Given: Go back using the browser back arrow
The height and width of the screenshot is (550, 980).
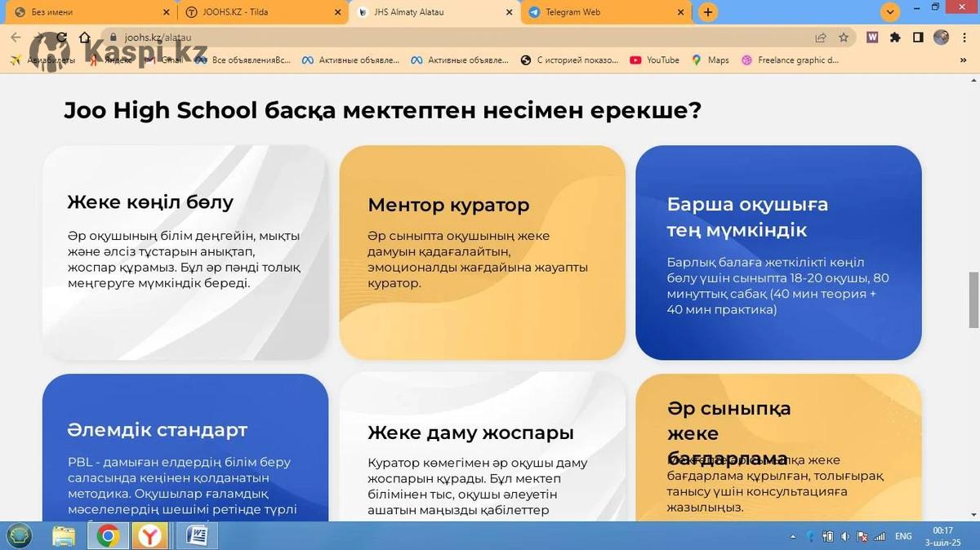Looking at the screenshot, I should tap(16, 38).
